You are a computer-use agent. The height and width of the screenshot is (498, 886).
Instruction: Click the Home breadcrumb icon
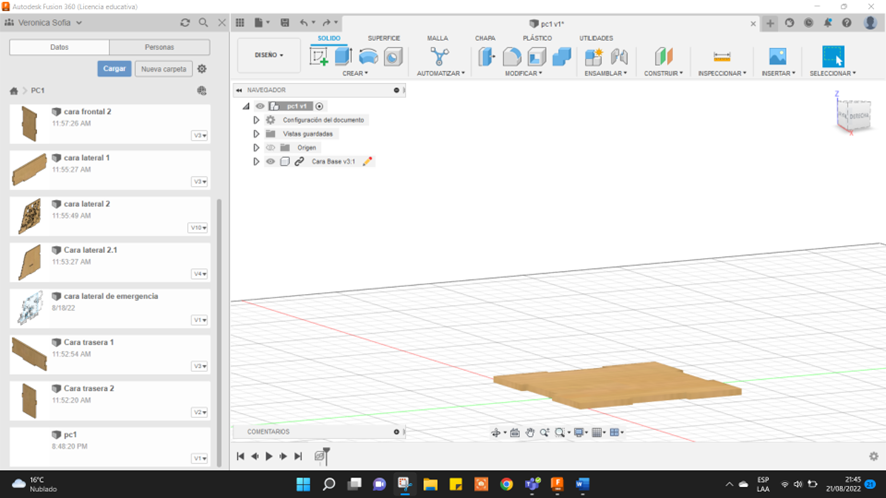coord(14,90)
